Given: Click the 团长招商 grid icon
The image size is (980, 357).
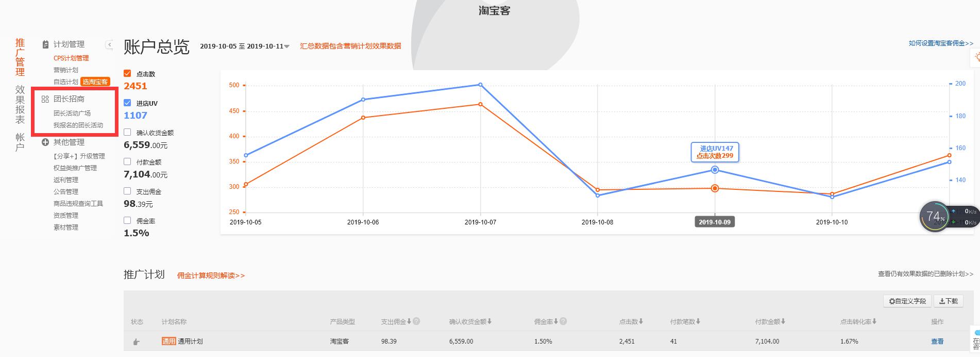Looking at the screenshot, I should [45, 99].
